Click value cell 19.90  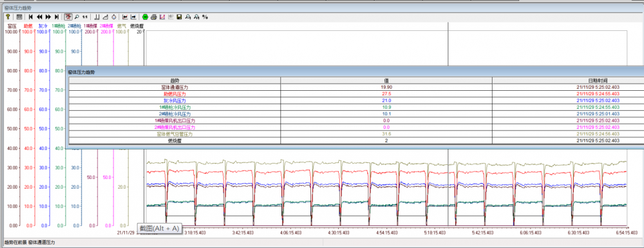coord(386,87)
